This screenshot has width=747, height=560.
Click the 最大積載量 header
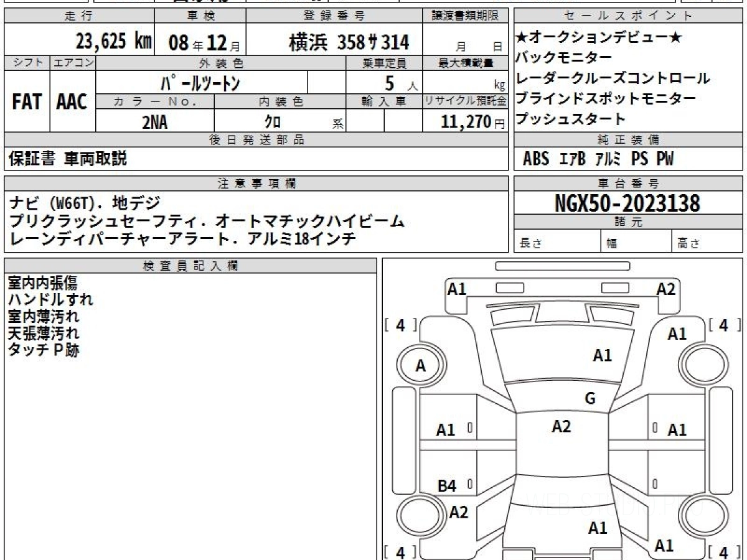(x=466, y=63)
